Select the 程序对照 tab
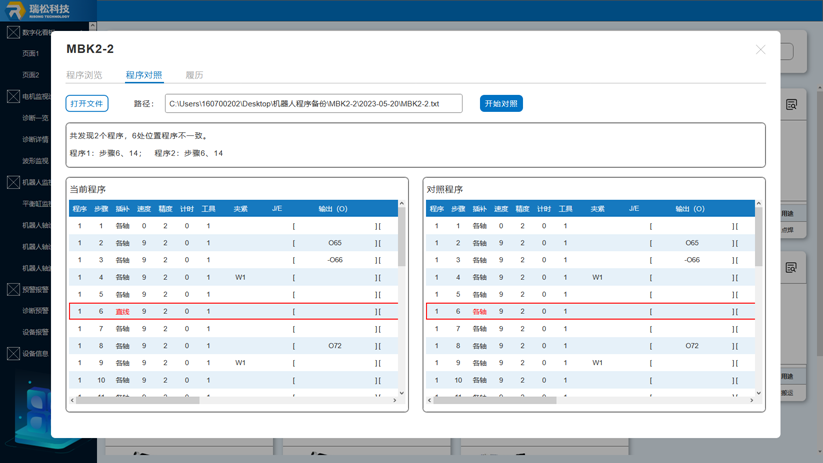 [x=144, y=75]
